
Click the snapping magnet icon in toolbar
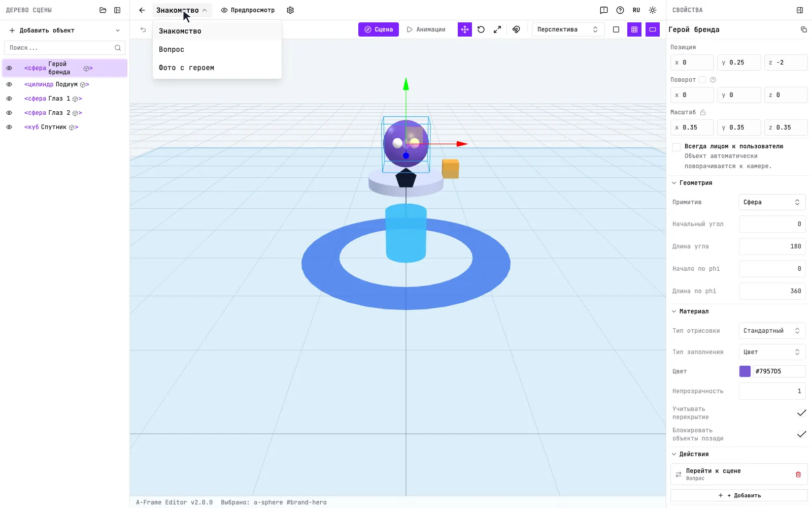tap(516, 29)
